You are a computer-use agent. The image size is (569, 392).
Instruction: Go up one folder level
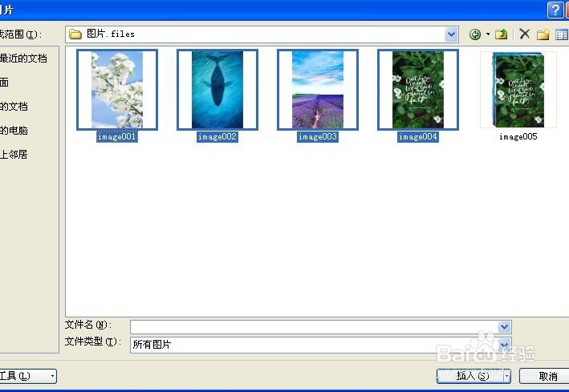(502, 34)
